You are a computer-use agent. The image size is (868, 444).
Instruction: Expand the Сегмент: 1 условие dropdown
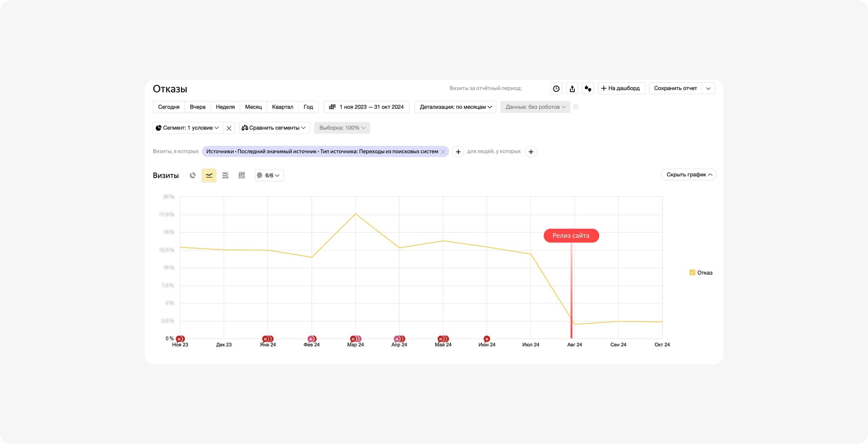(187, 128)
